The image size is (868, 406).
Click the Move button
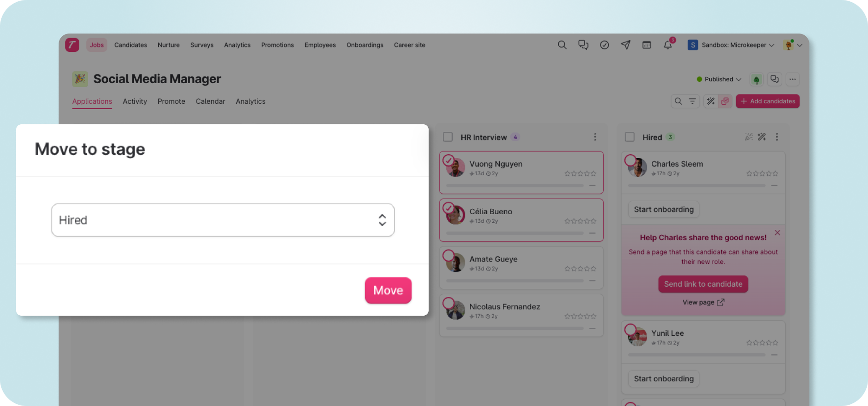pyautogui.click(x=388, y=290)
